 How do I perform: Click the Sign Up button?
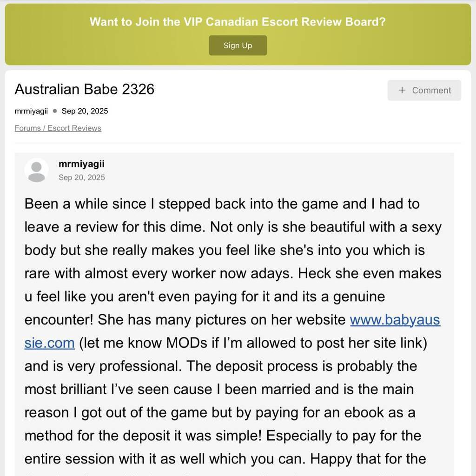click(238, 46)
